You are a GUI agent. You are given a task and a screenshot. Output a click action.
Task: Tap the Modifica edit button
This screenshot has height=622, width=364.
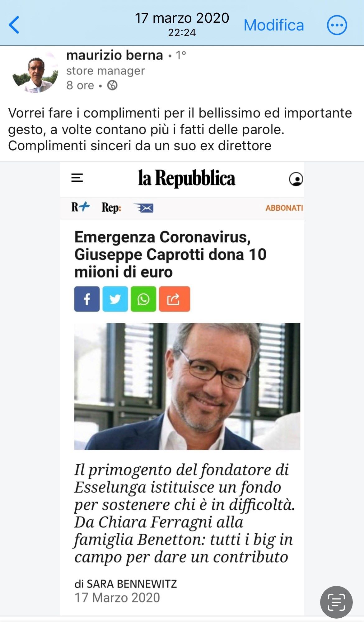click(x=273, y=25)
